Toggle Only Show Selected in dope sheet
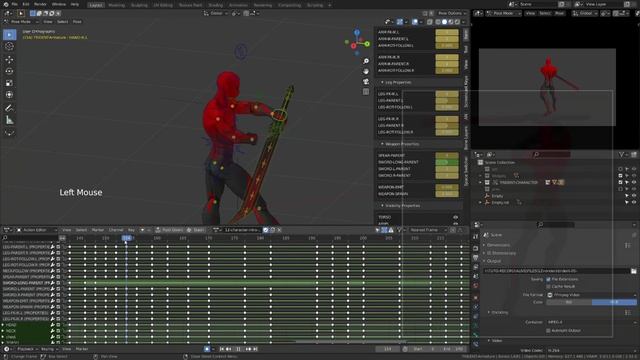 point(378,230)
